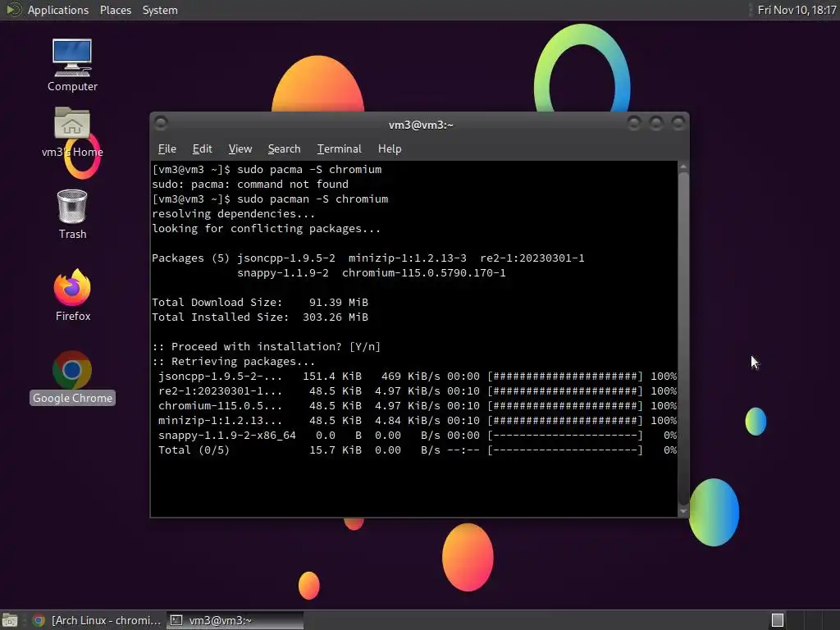Select the Trash desktop icon
The width and height of the screenshot is (840, 630).
click(72, 214)
